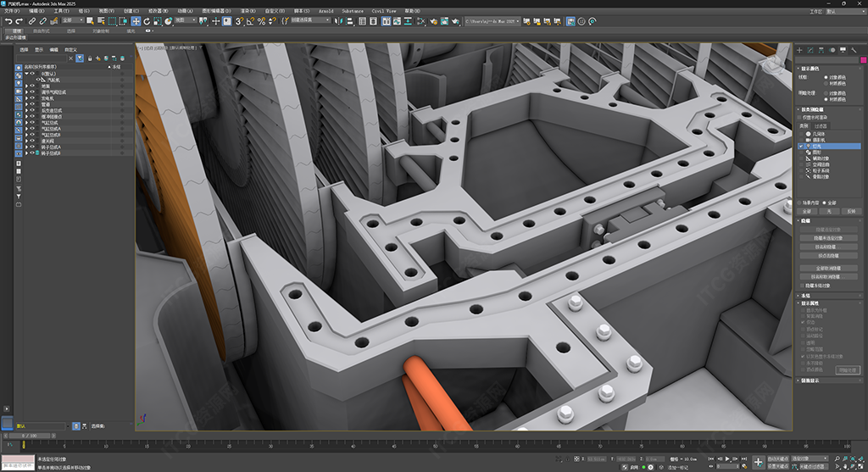Viewport: 868px width, 472px height.
Task: Enable the 几何体 hide-by-category checkbox
Action: [x=801, y=134]
